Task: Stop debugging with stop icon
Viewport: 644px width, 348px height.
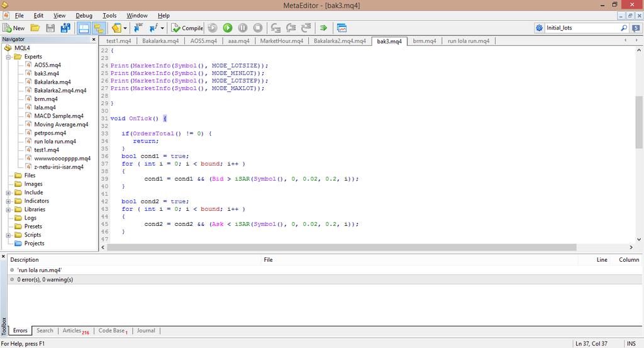Action: [x=257, y=28]
